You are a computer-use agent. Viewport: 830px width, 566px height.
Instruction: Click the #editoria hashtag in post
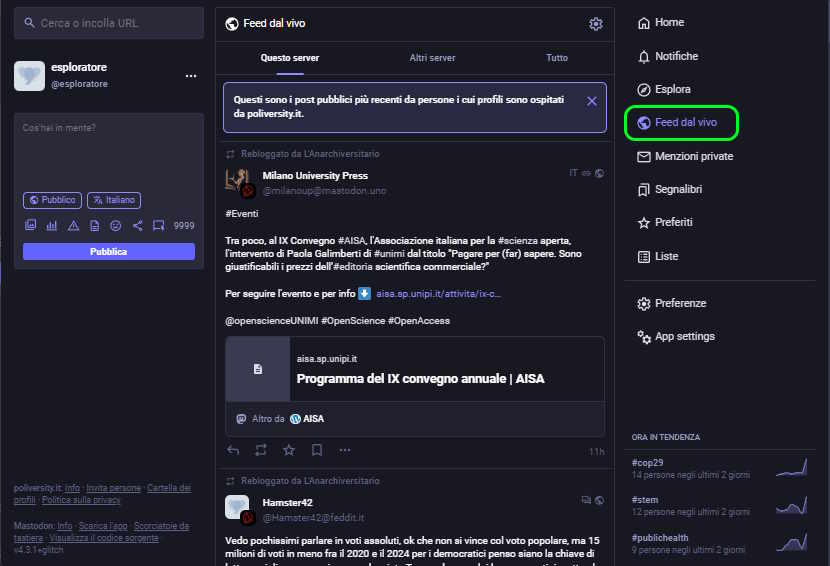[x=353, y=266]
